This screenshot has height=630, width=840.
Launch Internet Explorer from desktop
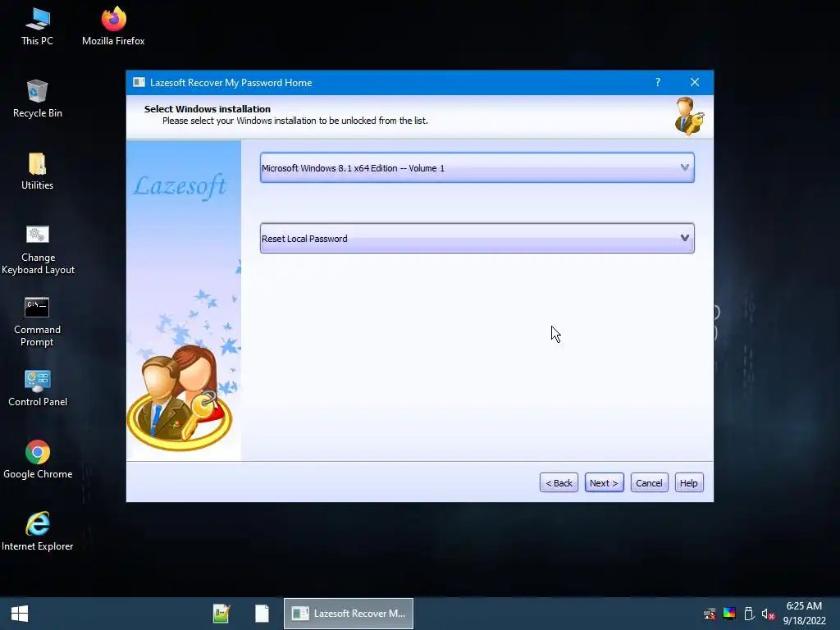(x=38, y=532)
